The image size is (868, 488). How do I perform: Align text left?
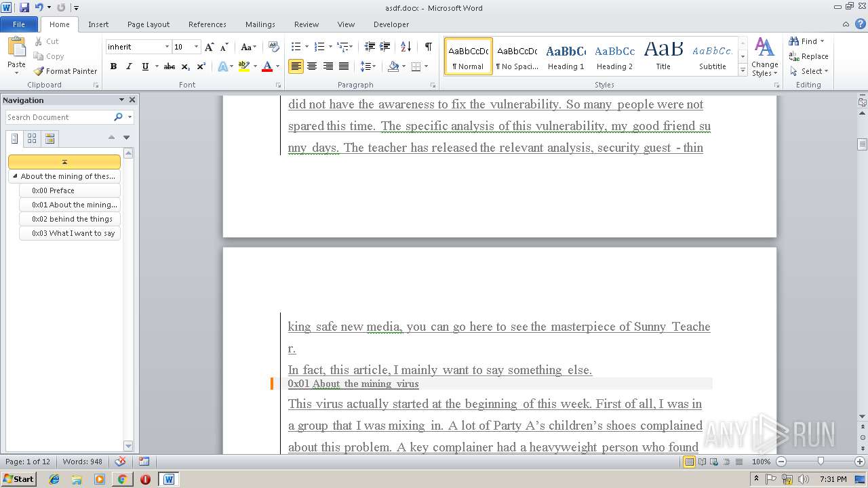pyautogui.click(x=296, y=66)
